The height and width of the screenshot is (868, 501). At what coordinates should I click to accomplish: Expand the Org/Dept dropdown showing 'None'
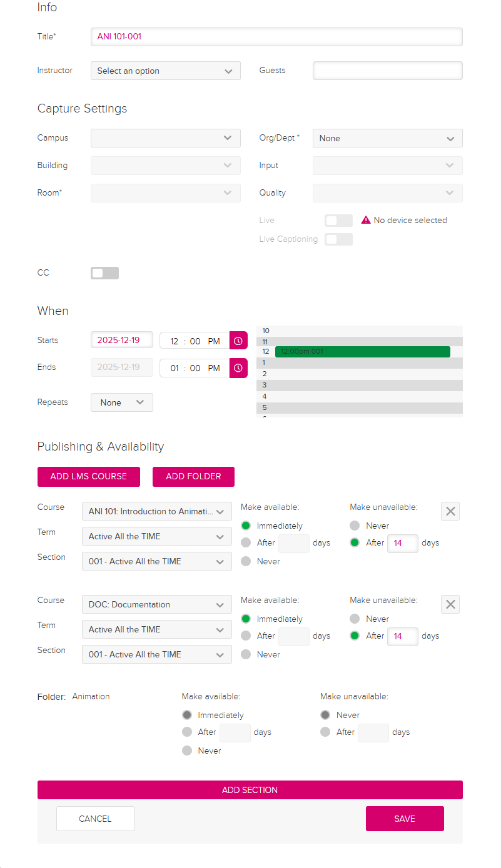click(387, 138)
